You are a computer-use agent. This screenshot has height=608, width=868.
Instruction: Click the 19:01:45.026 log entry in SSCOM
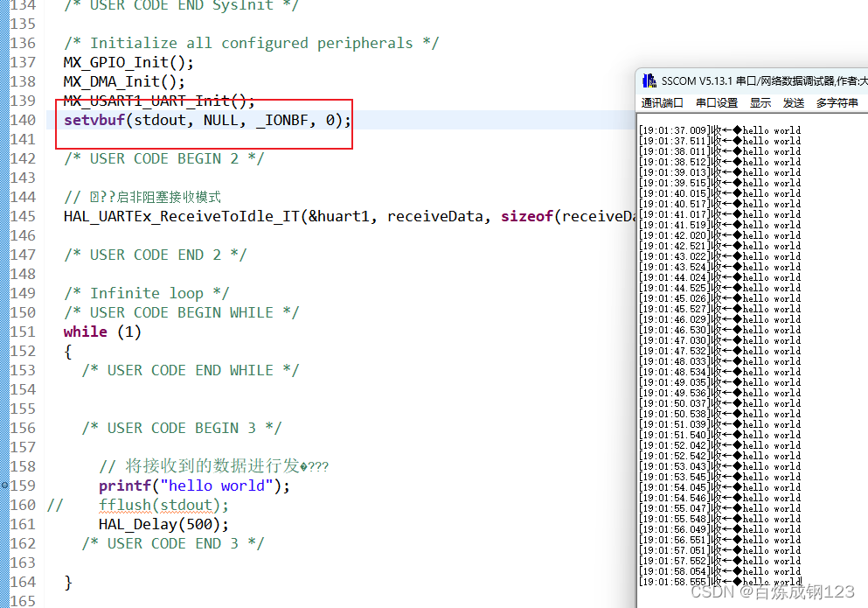[x=719, y=298]
